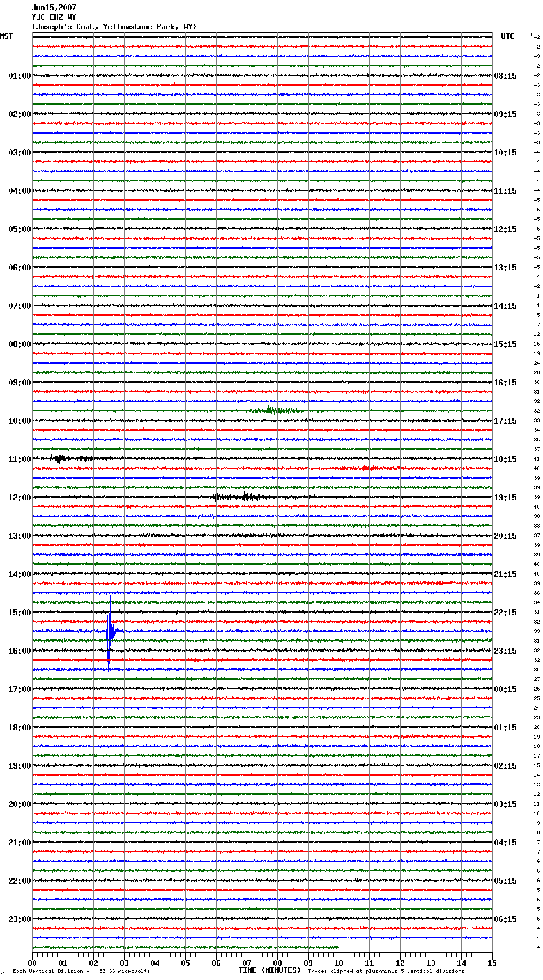Viewport: 543px width, 980px height.
Task: Click the "05:00" MST time label
Action: [20, 229]
